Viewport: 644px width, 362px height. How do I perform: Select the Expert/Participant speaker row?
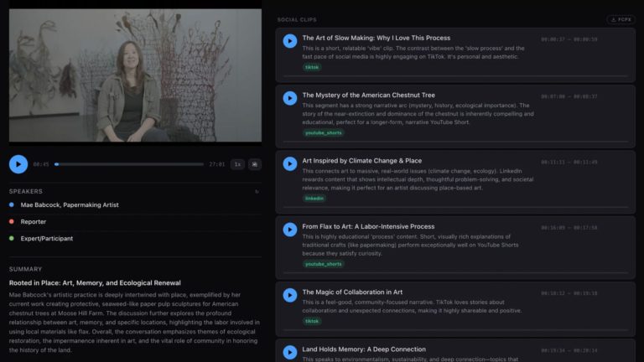click(x=135, y=239)
